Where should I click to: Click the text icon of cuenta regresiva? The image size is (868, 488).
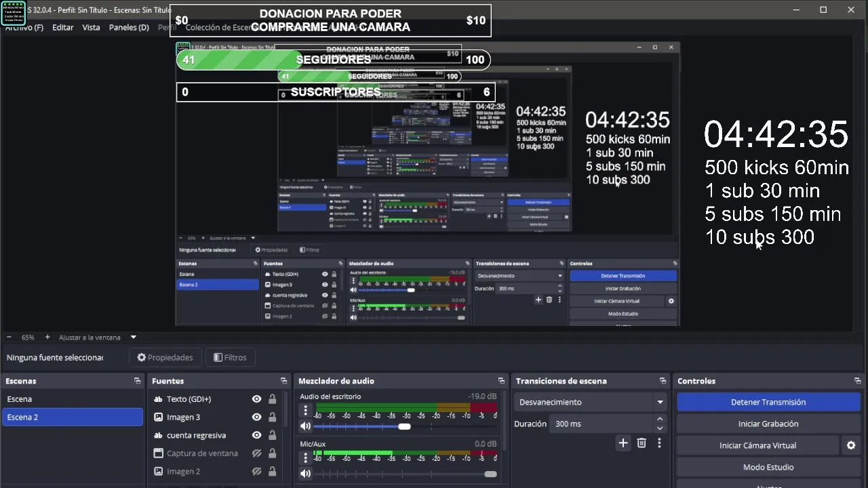click(158, 435)
